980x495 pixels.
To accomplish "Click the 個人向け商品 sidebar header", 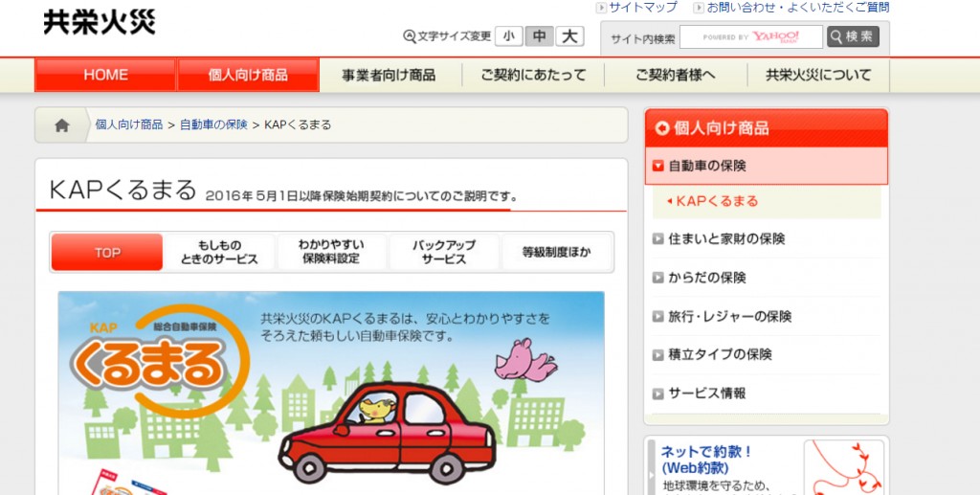I will (767, 128).
